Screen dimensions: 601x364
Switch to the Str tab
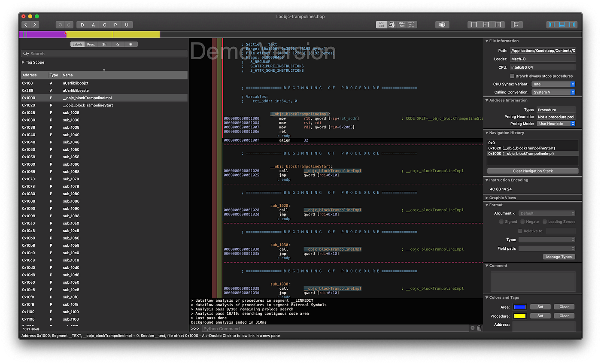[x=104, y=44]
